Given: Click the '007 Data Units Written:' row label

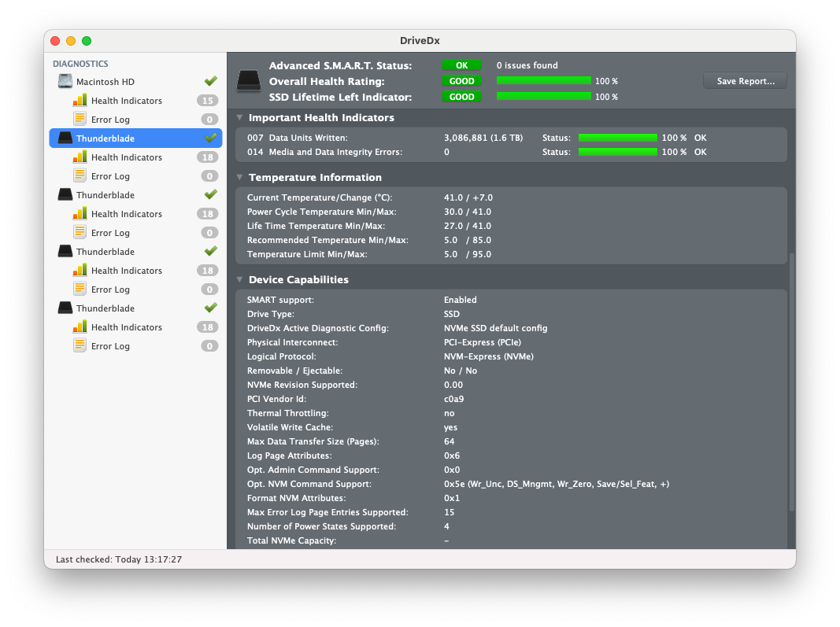Looking at the screenshot, I should pyautogui.click(x=298, y=138).
